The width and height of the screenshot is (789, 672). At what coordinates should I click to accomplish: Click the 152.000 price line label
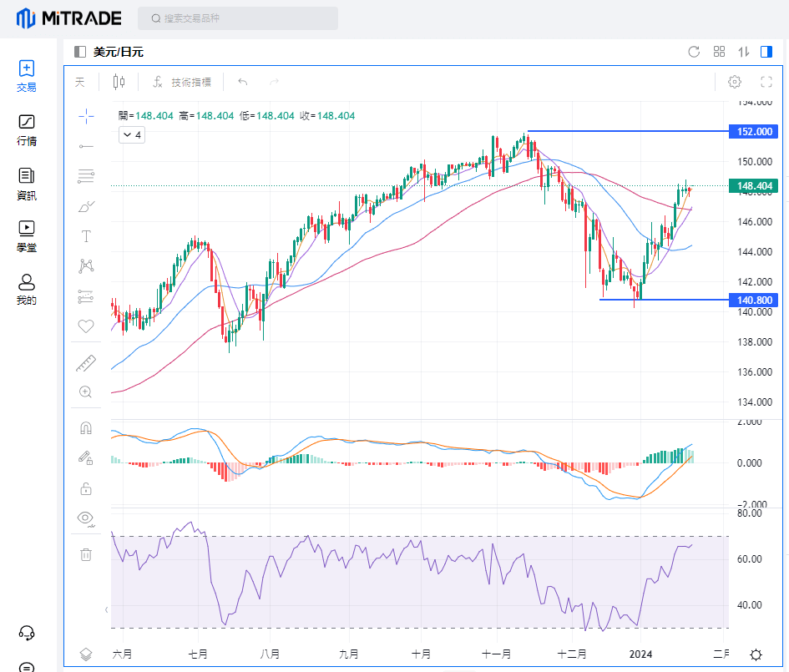[753, 132]
